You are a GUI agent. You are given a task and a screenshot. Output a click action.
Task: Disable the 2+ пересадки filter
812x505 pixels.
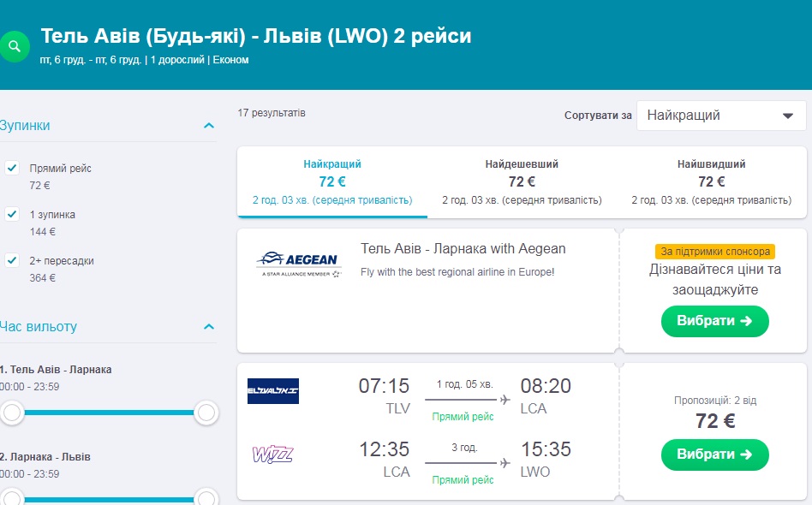[12, 260]
